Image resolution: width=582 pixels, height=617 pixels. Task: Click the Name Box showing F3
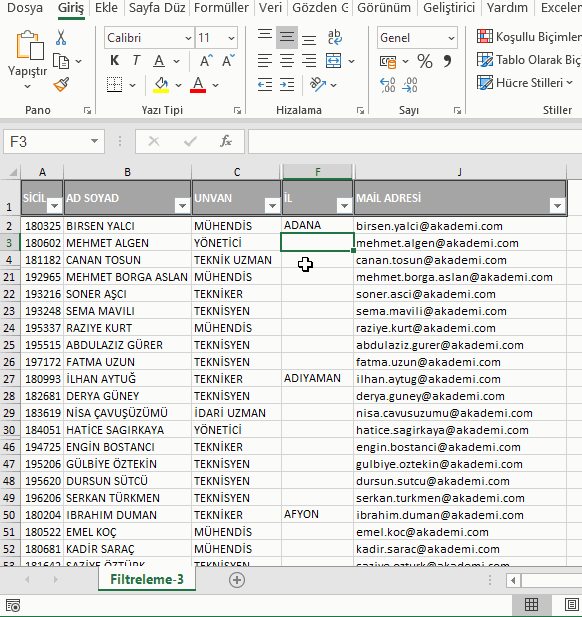[54, 142]
